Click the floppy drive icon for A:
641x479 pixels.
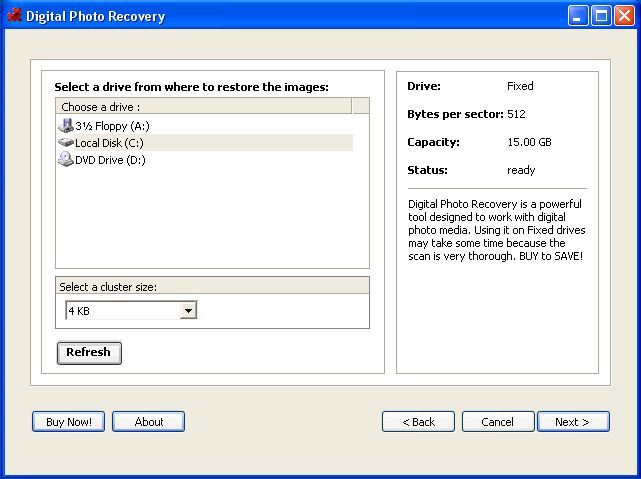click(66, 125)
